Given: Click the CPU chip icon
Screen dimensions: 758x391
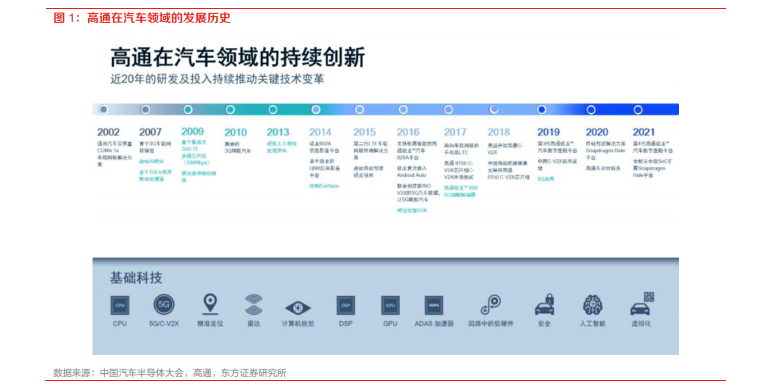Looking at the screenshot, I should (x=120, y=305).
